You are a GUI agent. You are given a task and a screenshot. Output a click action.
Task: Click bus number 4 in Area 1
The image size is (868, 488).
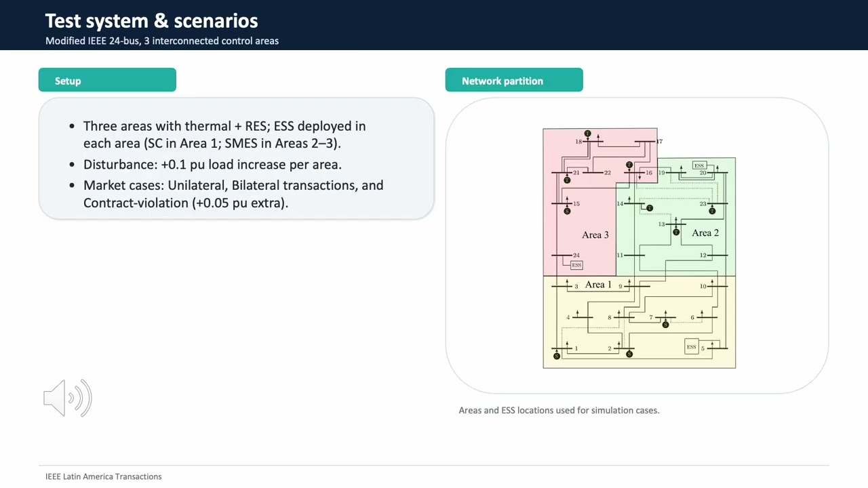568,318
